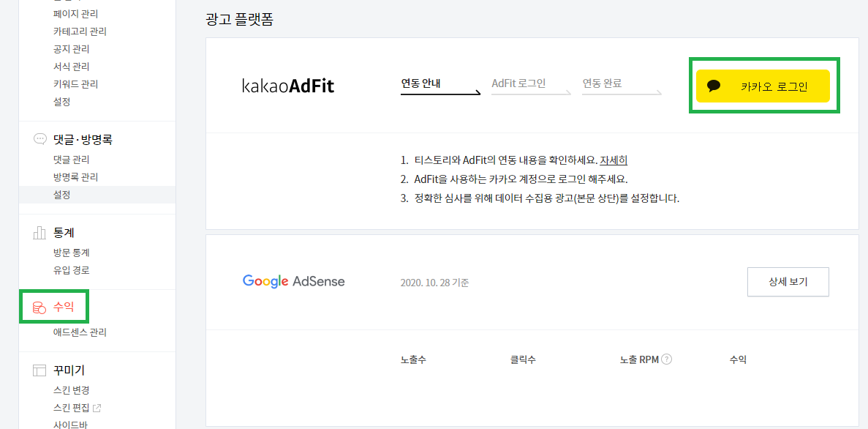Open 서식 관리 in sidebar
The width and height of the screenshot is (868, 429).
tap(72, 67)
